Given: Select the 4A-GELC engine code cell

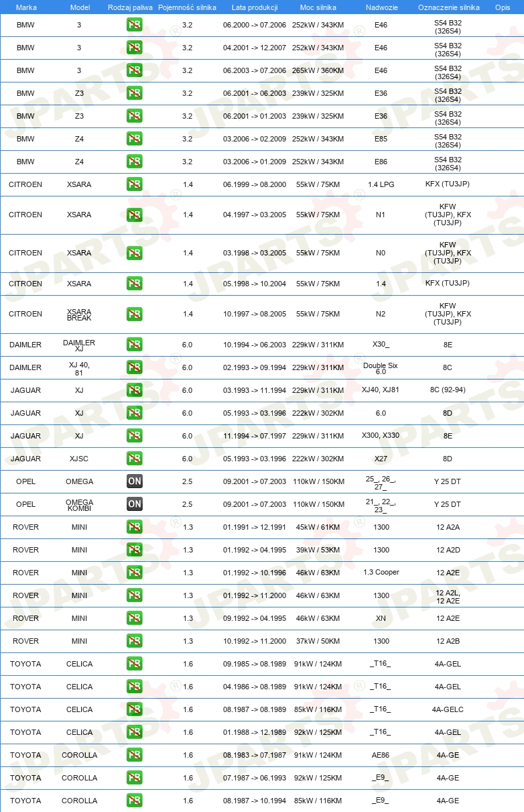Looking at the screenshot, I should 448,709.
